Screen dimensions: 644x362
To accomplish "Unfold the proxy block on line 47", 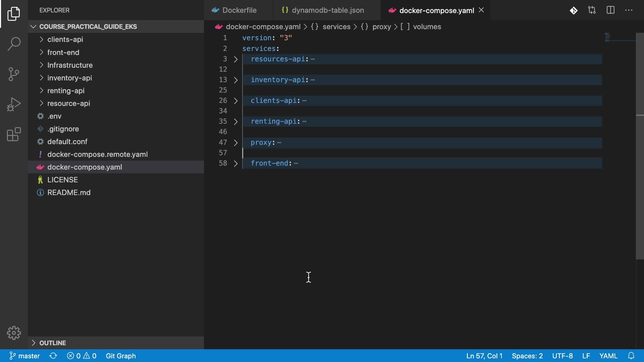I will (x=236, y=143).
